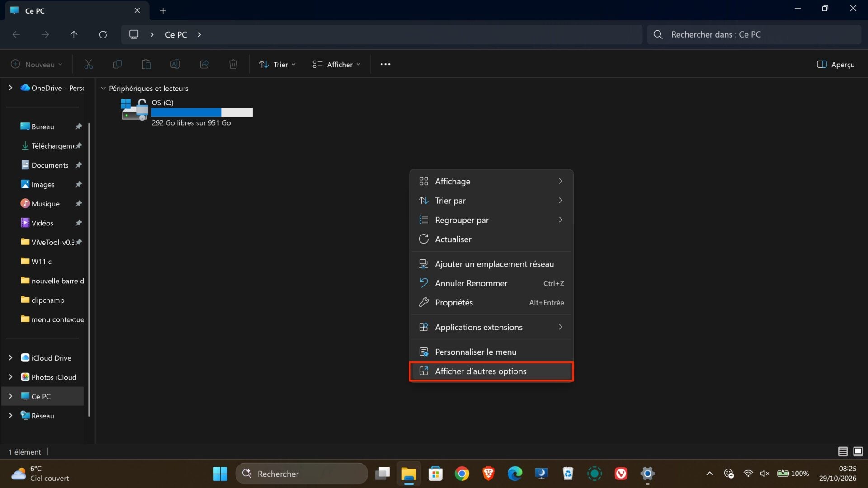Screen dimensions: 868x488
Task: Click the Rename icon in toolbar
Action: point(175,64)
